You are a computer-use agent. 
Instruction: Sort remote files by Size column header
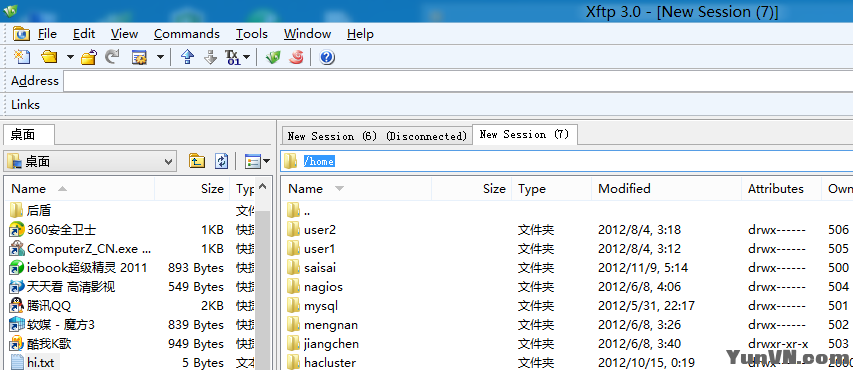(472, 189)
